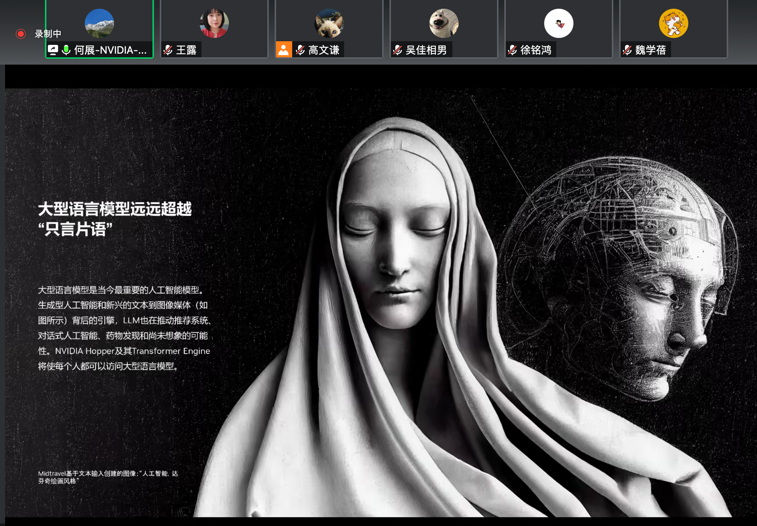Select 何展-NVIDIA's mountain avatar
This screenshot has height=526, width=757.
[x=99, y=22]
